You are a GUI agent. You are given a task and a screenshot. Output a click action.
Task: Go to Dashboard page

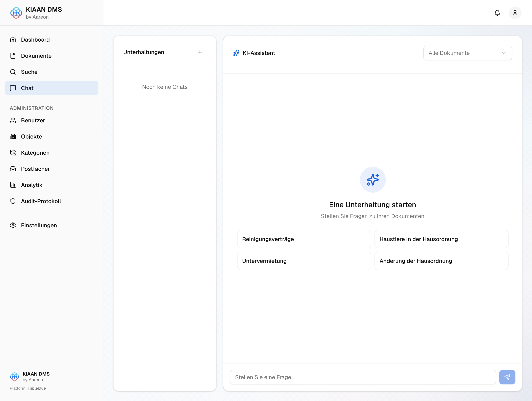(x=52, y=39)
